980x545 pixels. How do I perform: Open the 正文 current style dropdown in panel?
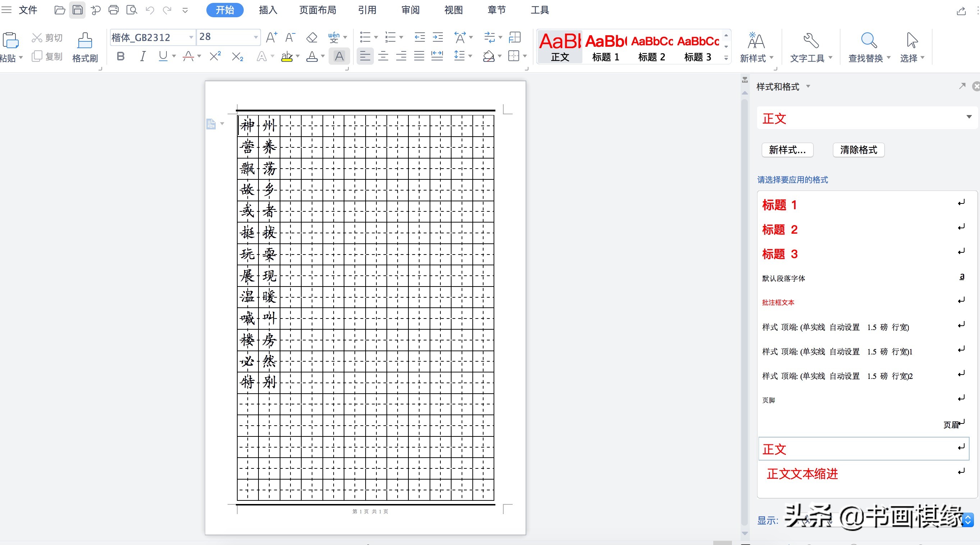pyautogui.click(x=969, y=117)
